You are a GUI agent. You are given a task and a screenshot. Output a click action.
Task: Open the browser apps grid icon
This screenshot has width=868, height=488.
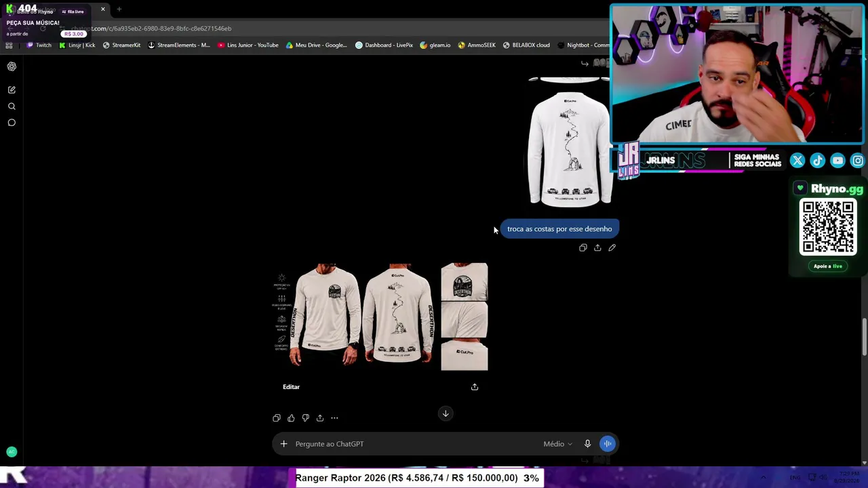(9, 45)
